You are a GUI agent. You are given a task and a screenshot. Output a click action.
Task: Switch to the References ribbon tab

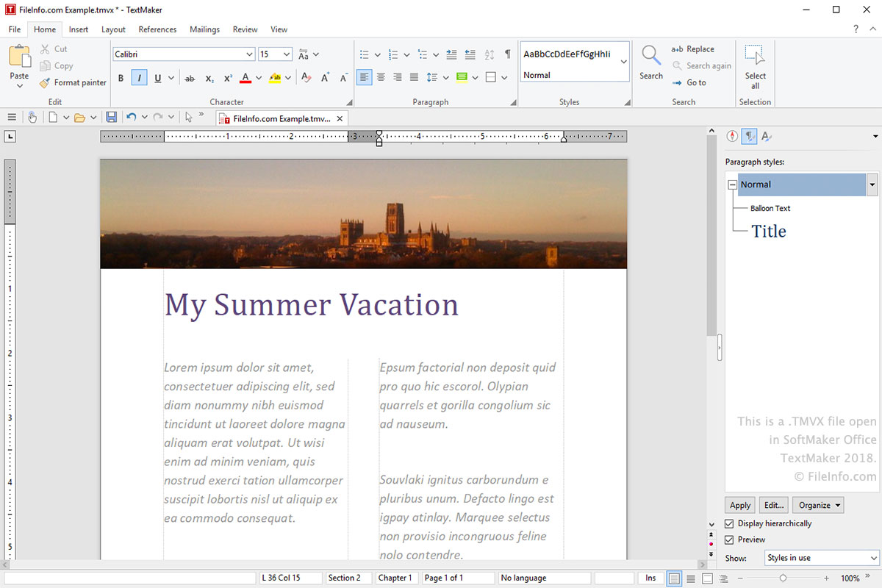157,29
